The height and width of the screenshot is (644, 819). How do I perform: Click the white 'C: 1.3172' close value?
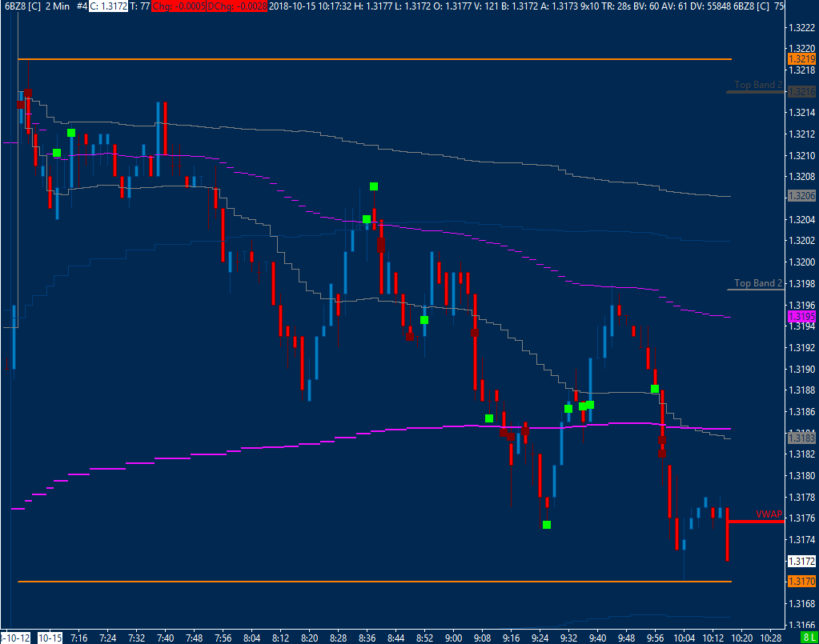108,6
